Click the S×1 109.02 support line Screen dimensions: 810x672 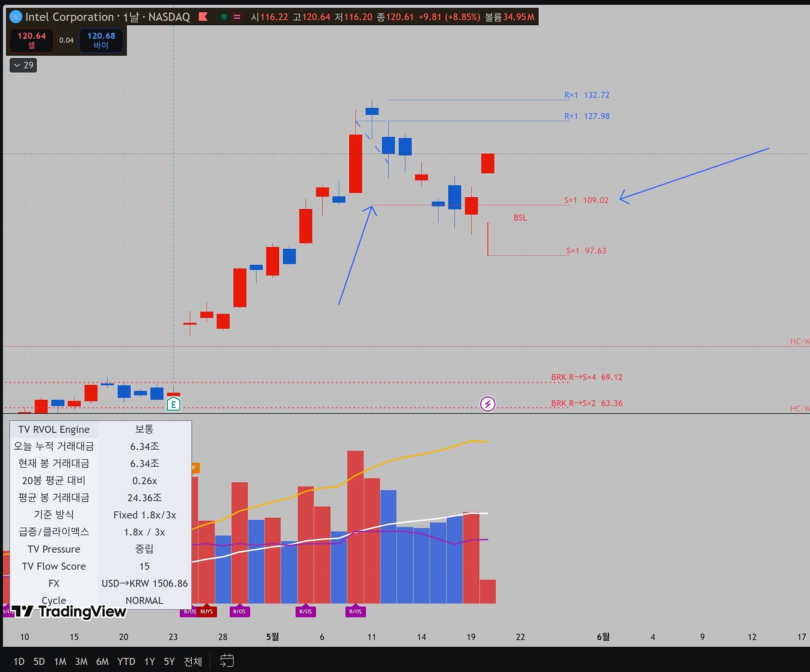(471, 205)
